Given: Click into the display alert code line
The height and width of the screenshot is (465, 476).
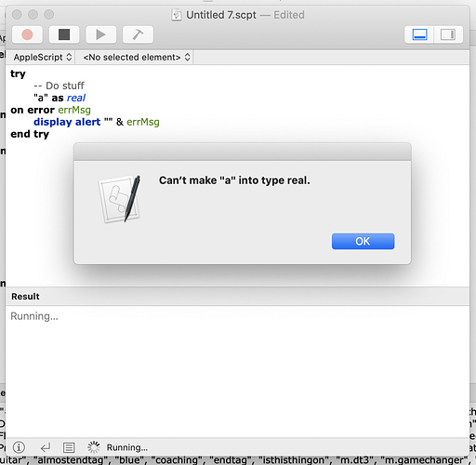Looking at the screenshot, I should pos(97,122).
